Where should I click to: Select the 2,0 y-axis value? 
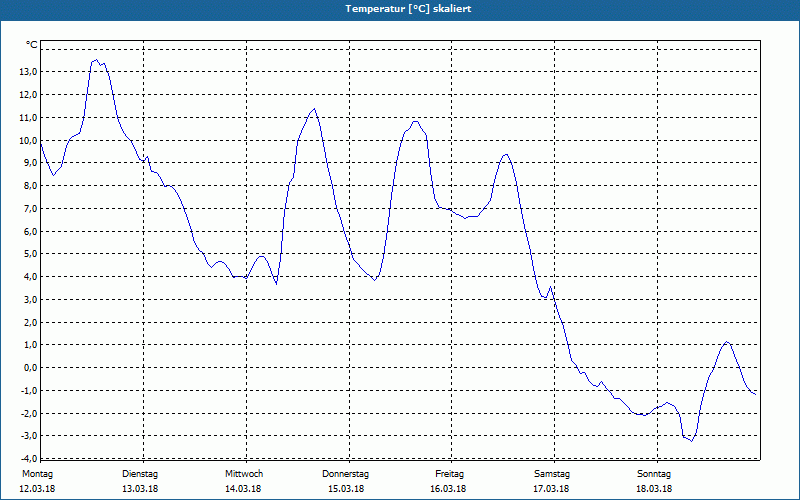click(x=30, y=322)
